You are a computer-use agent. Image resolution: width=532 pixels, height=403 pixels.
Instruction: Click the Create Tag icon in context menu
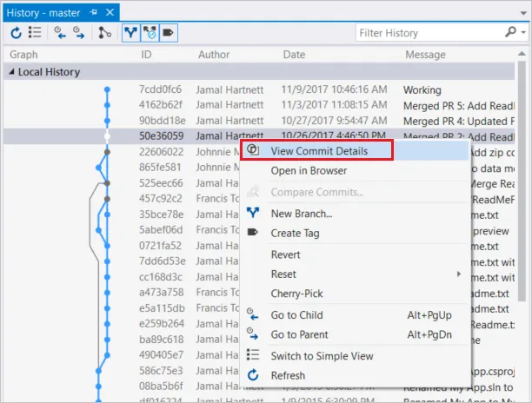point(253,232)
